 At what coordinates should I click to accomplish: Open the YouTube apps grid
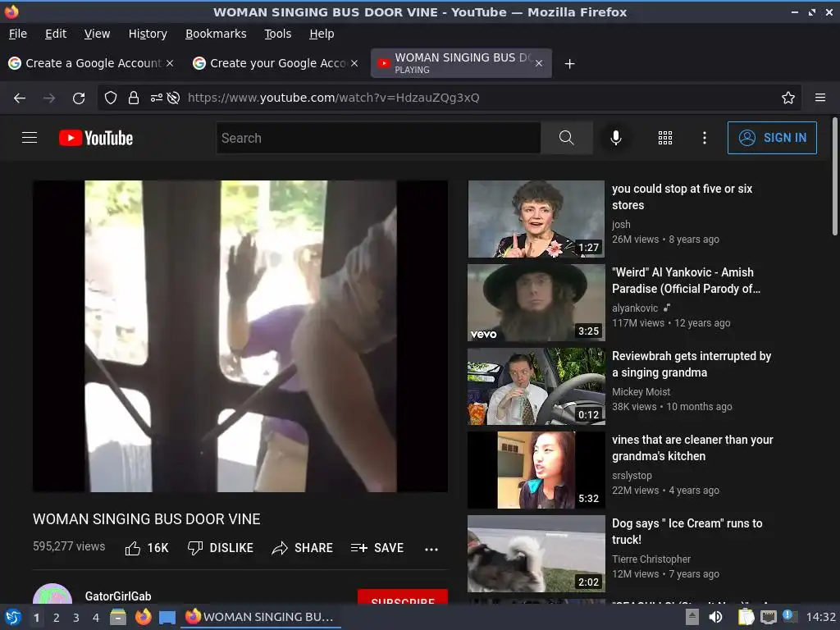(x=664, y=138)
